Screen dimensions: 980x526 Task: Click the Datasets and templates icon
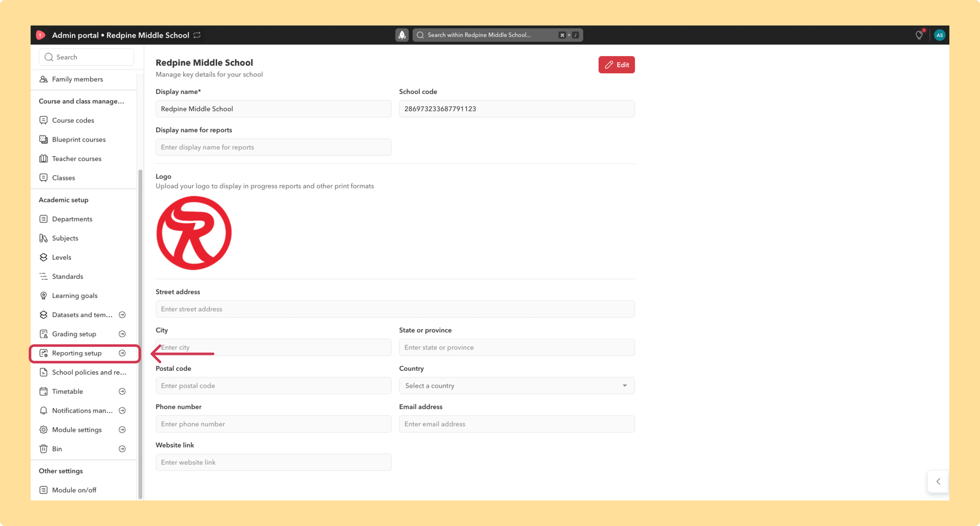[44, 315]
